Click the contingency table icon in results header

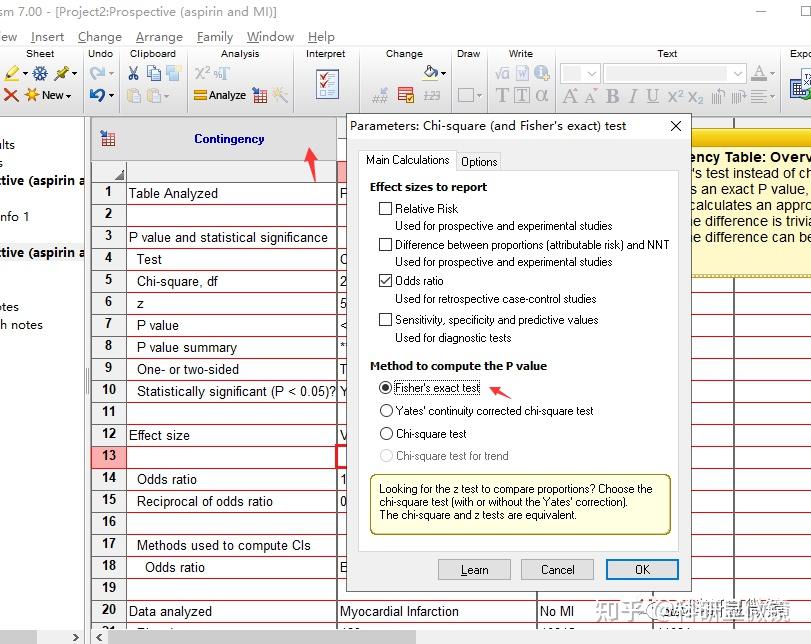click(108, 139)
